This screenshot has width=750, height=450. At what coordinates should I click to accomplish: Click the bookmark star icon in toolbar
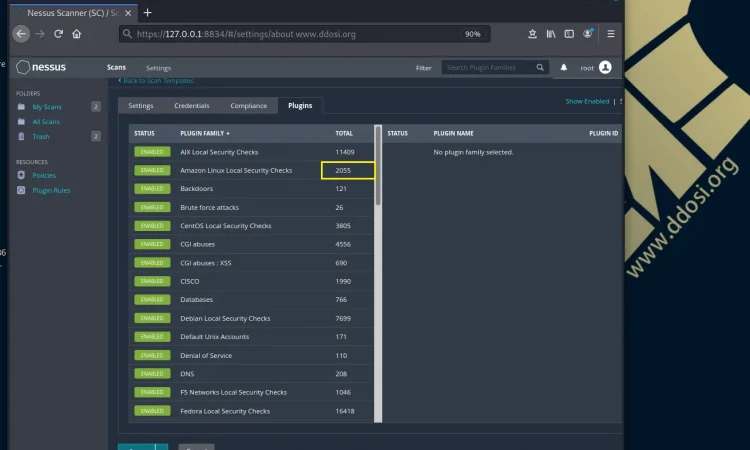pyautogui.click(x=532, y=34)
